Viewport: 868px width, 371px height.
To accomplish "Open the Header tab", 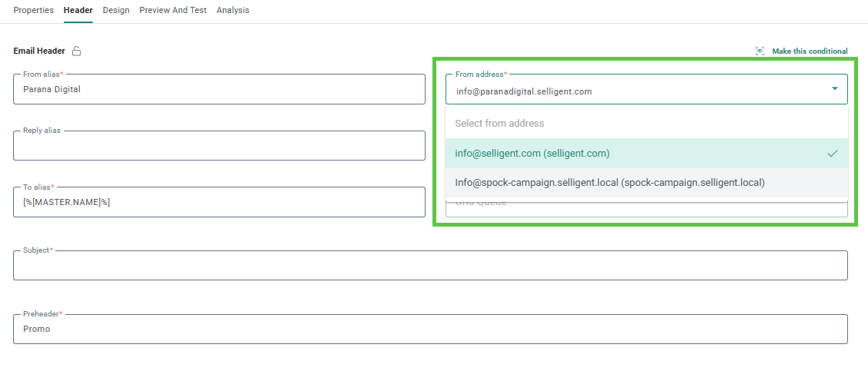I will click(x=78, y=11).
